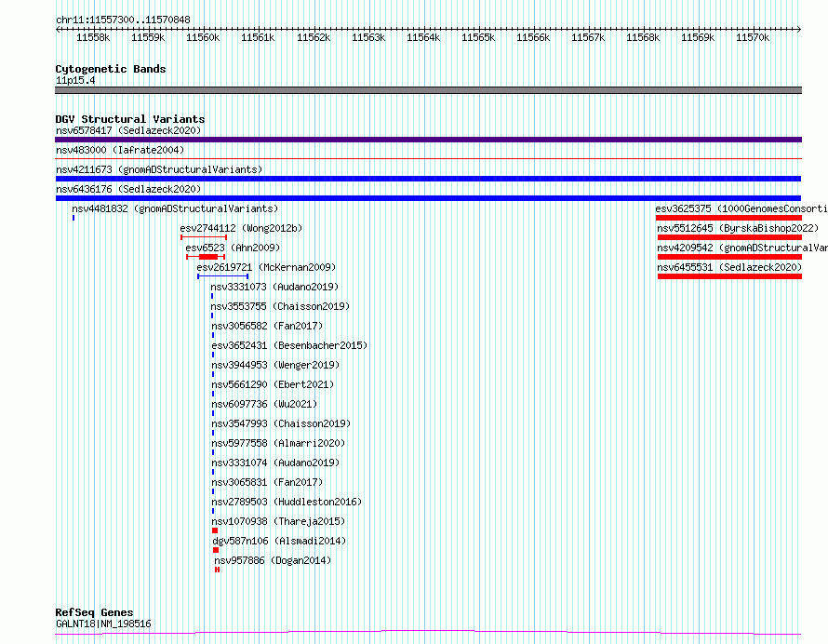Click the RefSeq Genes track title
This screenshot has height=644, width=828.
pos(94,613)
